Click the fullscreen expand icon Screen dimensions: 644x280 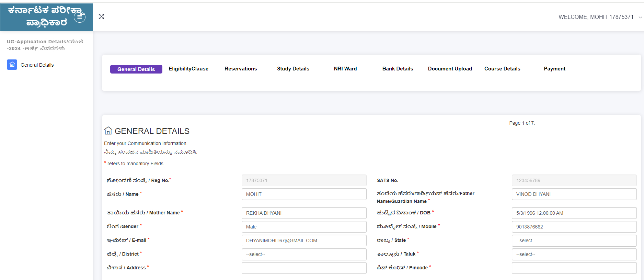(x=101, y=16)
